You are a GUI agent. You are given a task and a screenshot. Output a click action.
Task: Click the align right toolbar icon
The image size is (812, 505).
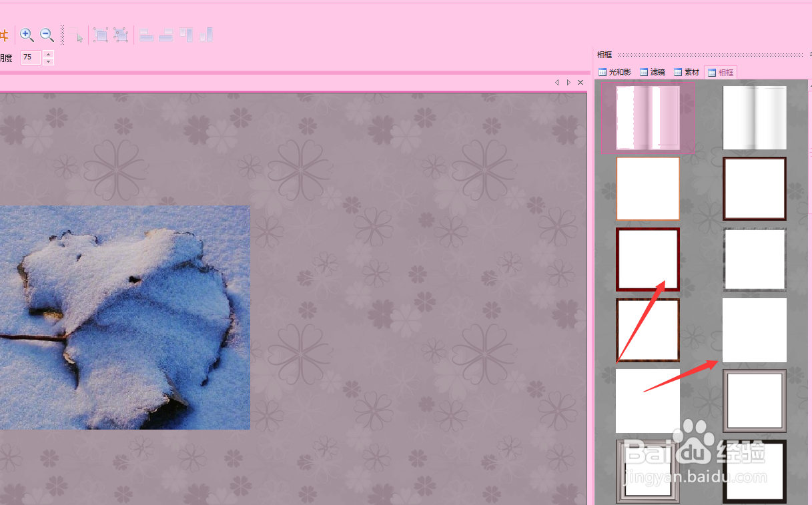(166, 35)
